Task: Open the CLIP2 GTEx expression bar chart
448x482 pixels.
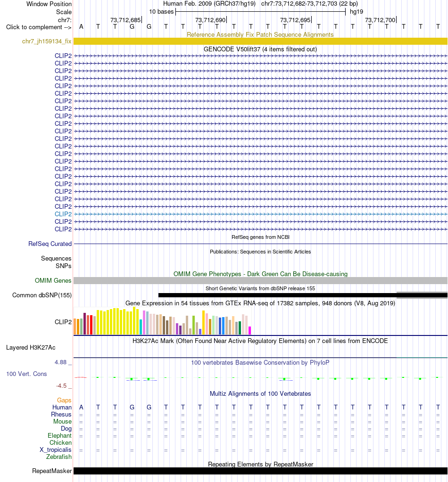Action: (x=163, y=321)
